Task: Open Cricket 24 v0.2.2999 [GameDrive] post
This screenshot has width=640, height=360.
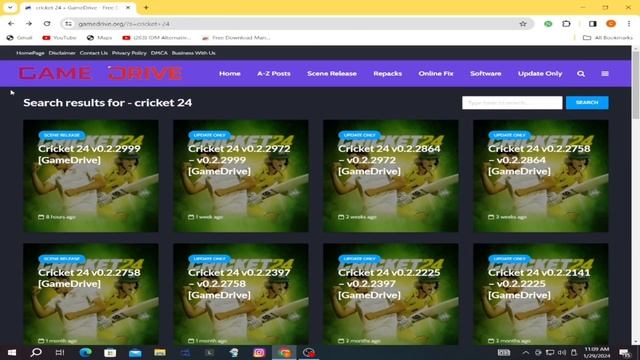Action: 89,154
